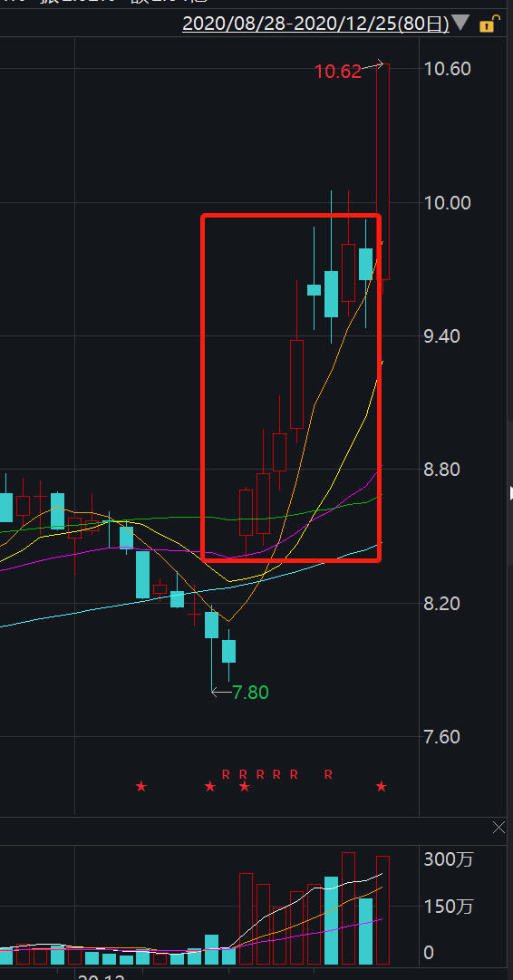Click the 300万 volume axis label
This screenshot has height=980, width=513.
(449, 859)
